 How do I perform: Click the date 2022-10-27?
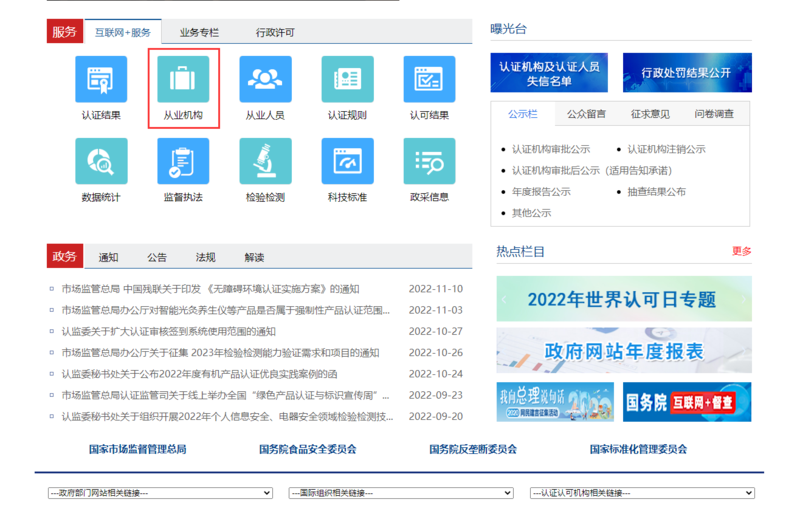tap(436, 332)
